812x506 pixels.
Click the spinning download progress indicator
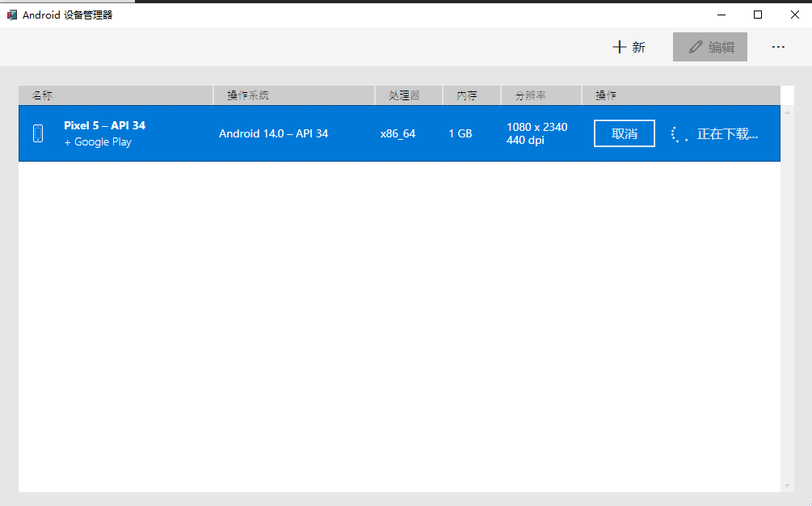coord(677,133)
